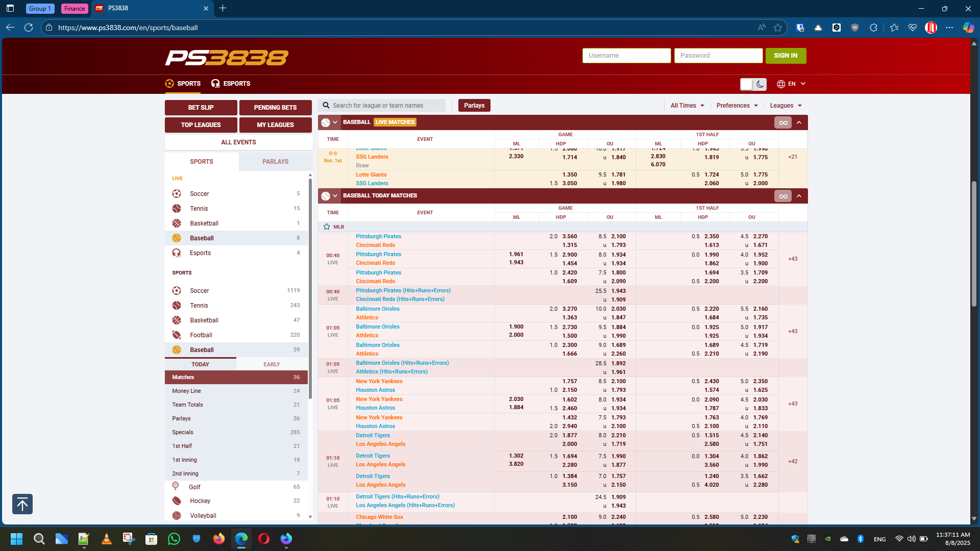The width and height of the screenshot is (980, 551).
Task: Add this page to browser favorites
Action: click(778, 28)
